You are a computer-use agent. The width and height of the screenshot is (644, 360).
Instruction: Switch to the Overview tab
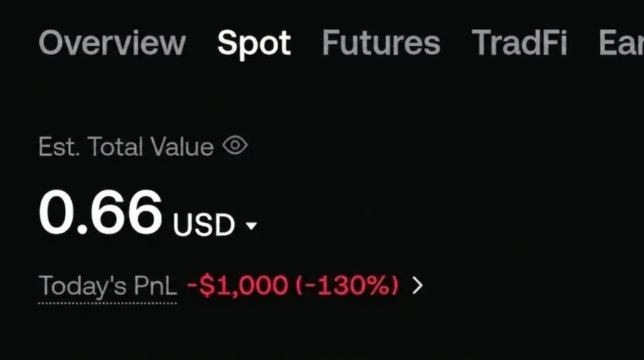point(112,43)
